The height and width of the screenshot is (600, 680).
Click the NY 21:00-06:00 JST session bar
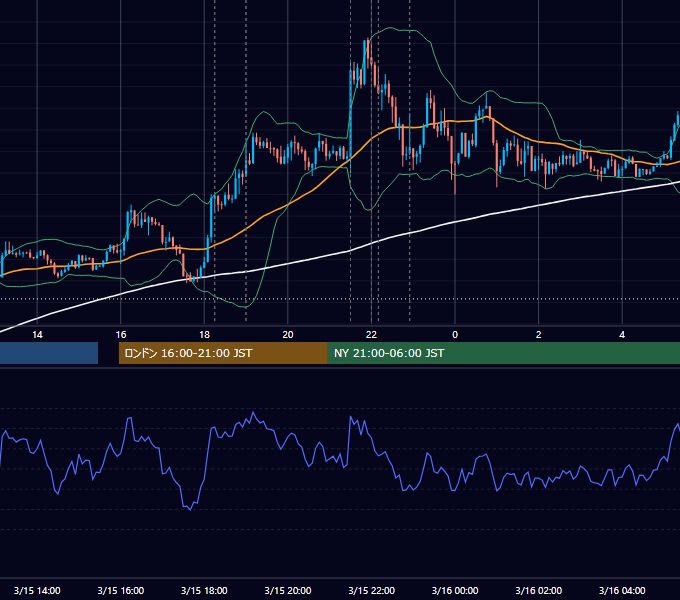tap(503, 353)
